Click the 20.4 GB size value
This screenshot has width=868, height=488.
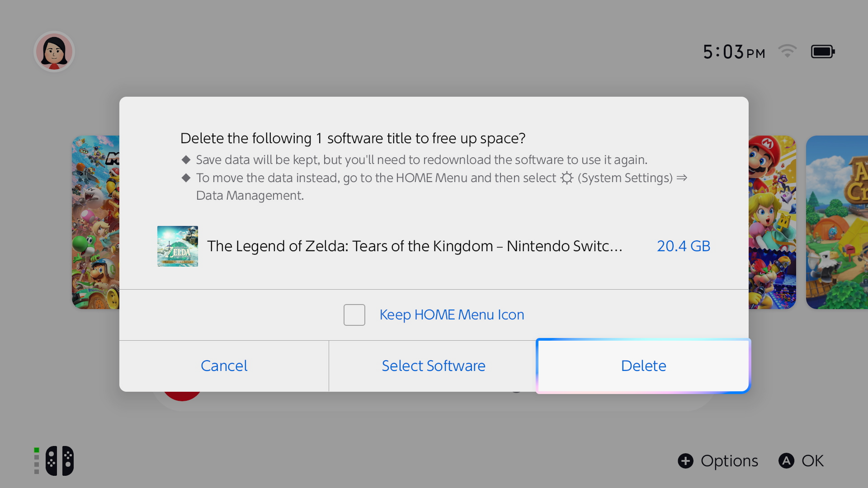[683, 246]
